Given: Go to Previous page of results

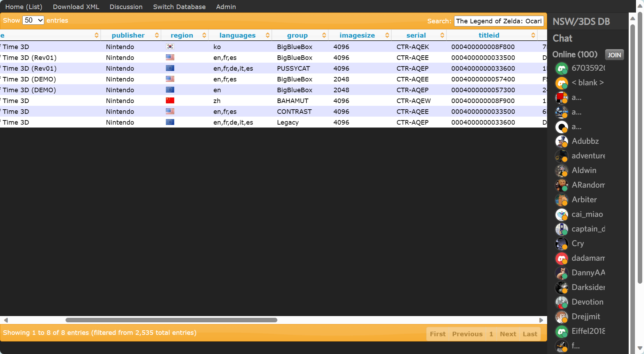Looking at the screenshot, I should pyautogui.click(x=467, y=334).
